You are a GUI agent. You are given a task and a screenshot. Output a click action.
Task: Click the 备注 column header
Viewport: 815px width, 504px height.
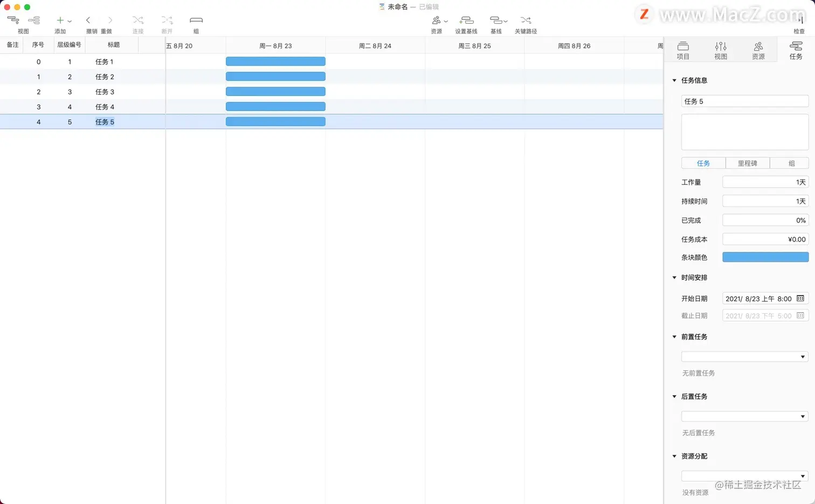pyautogui.click(x=12, y=45)
